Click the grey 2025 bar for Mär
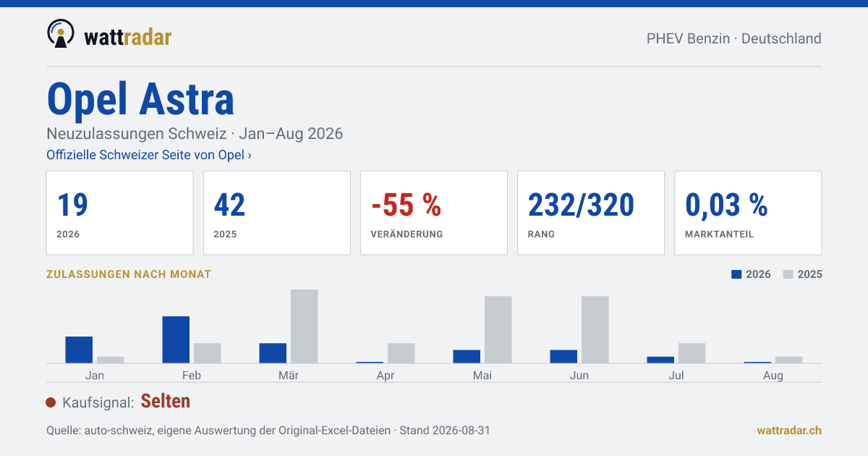 [305, 326]
